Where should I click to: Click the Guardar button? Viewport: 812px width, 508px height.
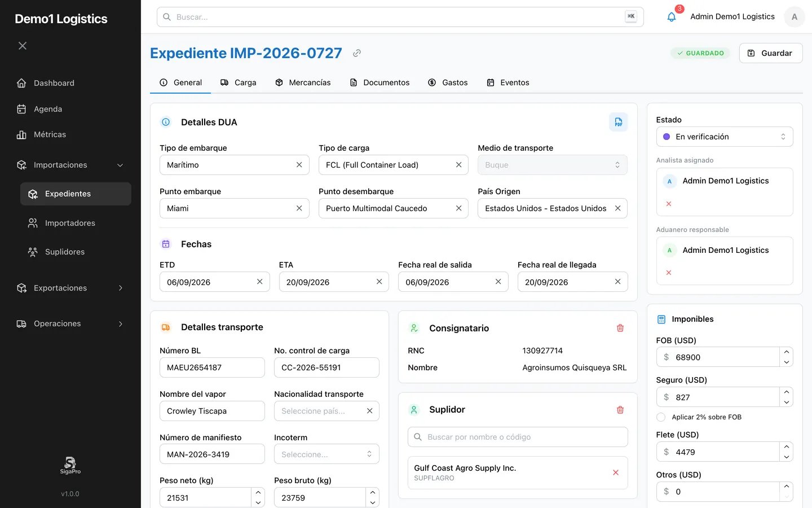[771, 53]
